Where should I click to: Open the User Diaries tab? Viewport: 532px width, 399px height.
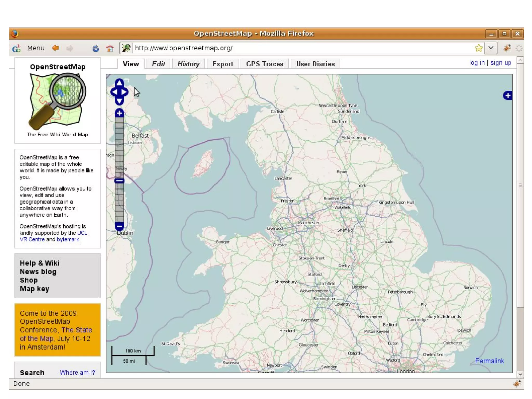coord(315,64)
